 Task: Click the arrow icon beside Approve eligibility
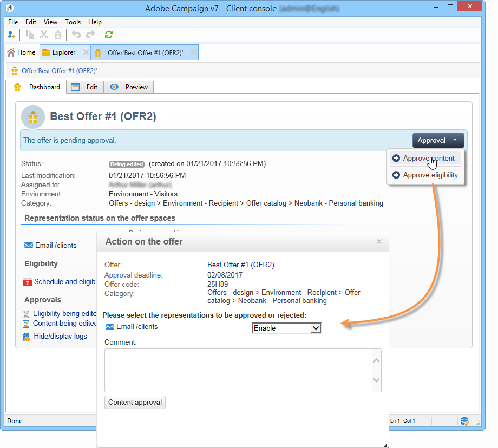[x=396, y=175]
